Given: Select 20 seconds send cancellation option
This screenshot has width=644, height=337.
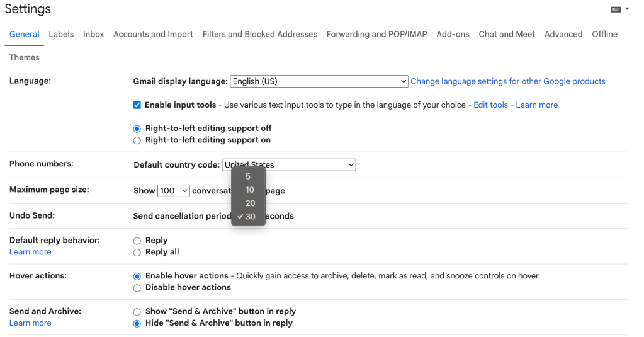Looking at the screenshot, I should pos(250,203).
